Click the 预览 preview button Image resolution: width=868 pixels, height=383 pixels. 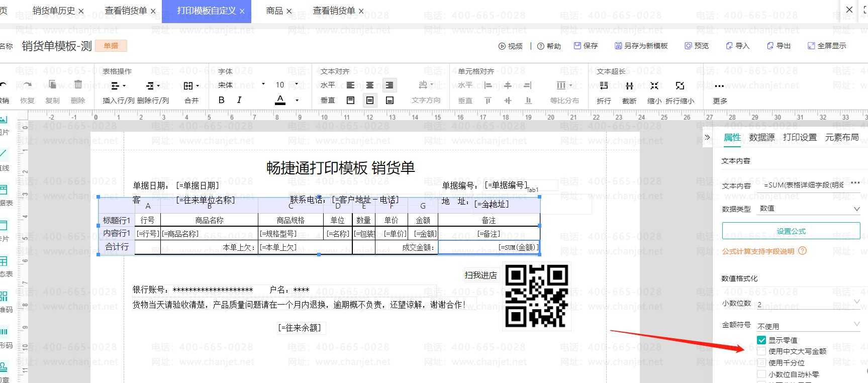click(697, 46)
